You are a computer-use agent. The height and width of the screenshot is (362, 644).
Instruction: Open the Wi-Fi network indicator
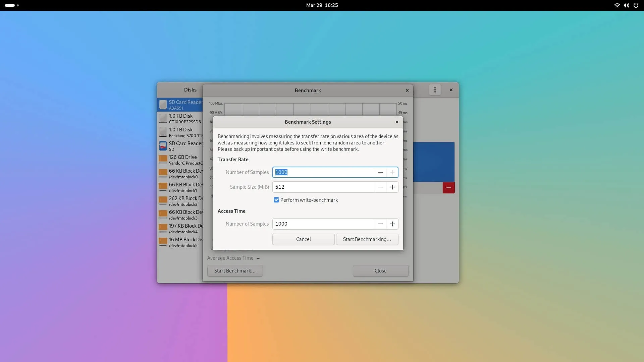click(616, 5)
